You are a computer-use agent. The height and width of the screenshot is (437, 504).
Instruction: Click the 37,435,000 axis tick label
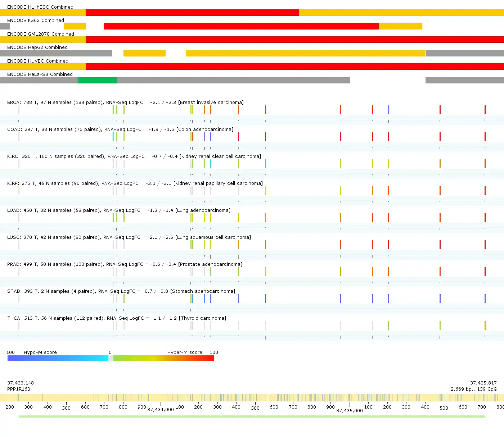(x=350, y=411)
